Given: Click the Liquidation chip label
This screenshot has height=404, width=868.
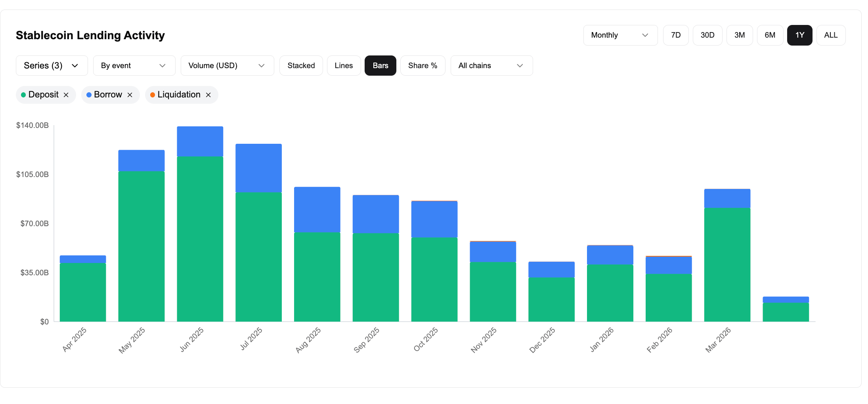Looking at the screenshot, I should 179,95.
